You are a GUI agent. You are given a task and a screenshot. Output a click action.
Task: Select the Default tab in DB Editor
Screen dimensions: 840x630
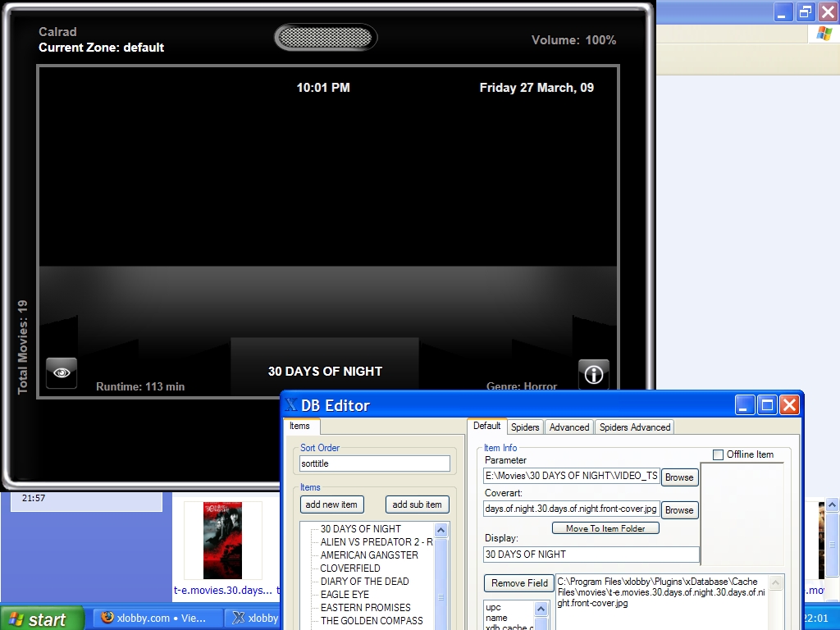[x=486, y=426]
